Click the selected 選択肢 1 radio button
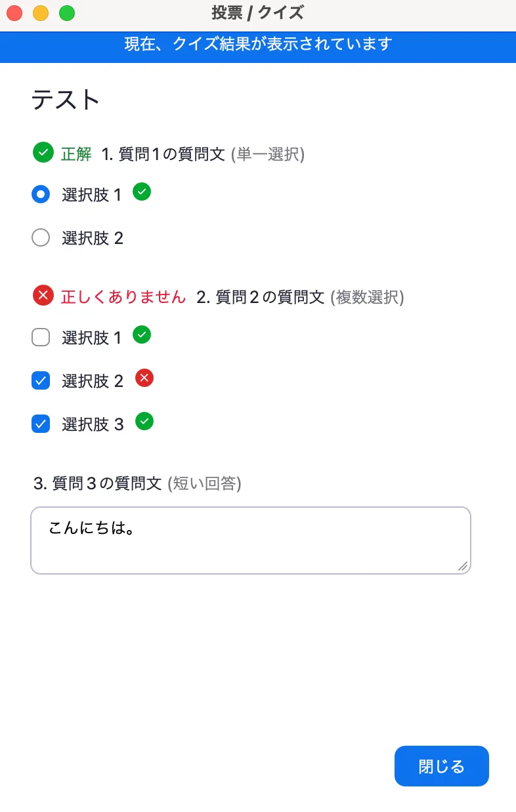 pos(40,194)
